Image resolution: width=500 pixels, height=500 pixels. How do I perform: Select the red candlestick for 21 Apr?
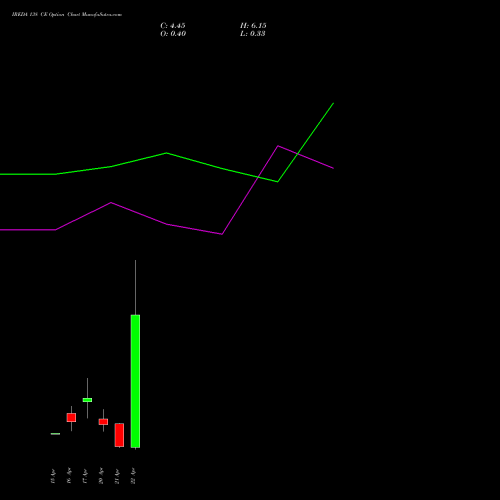(119, 435)
